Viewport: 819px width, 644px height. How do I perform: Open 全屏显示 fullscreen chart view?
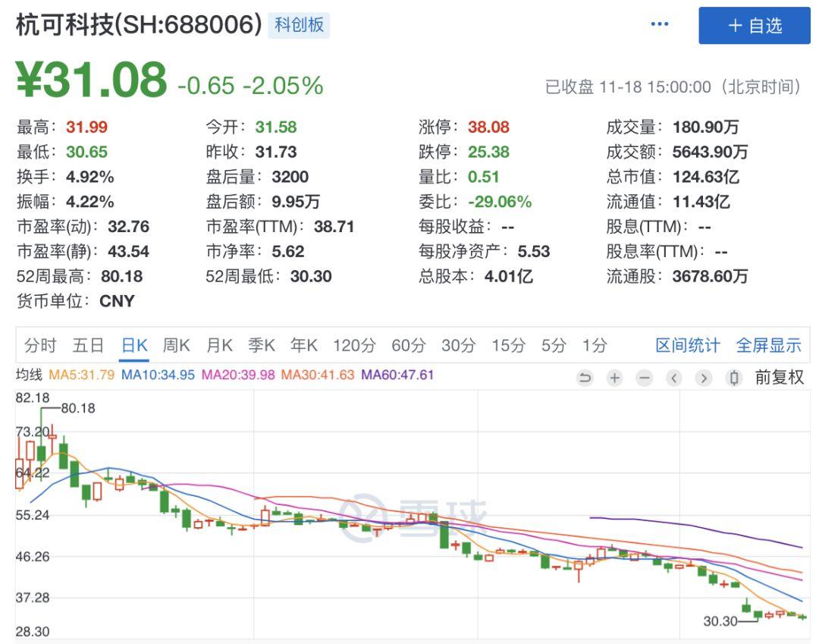[x=768, y=345]
